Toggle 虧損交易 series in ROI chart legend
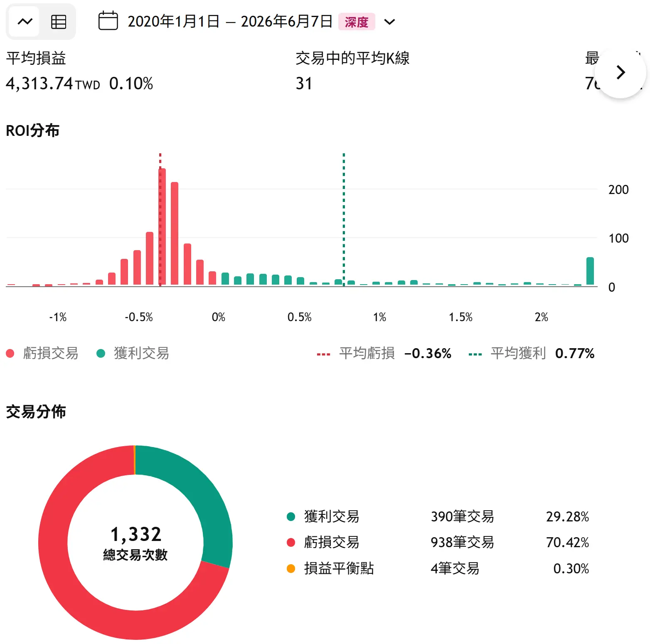 coord(42,353)
